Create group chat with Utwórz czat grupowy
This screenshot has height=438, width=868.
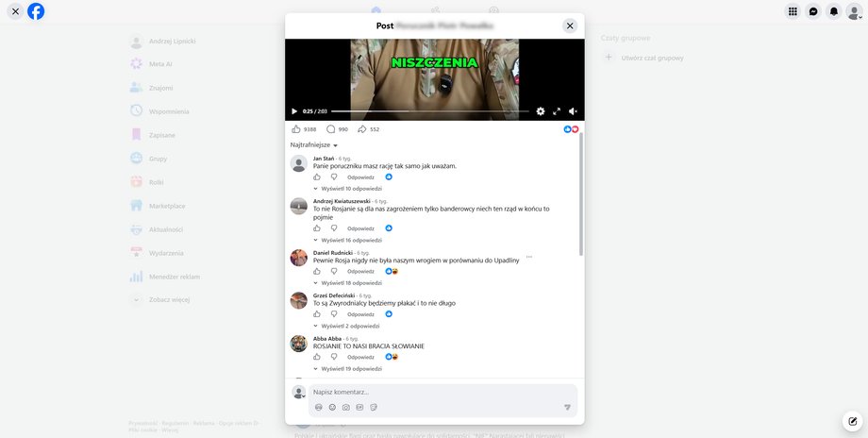[x=643, y=58]
